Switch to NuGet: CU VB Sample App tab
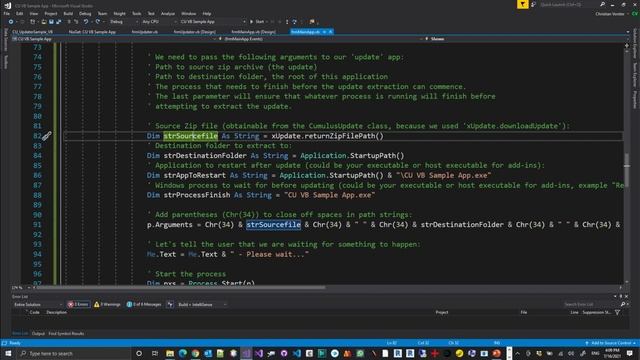The image size is (640, 360). pos(92,31)
